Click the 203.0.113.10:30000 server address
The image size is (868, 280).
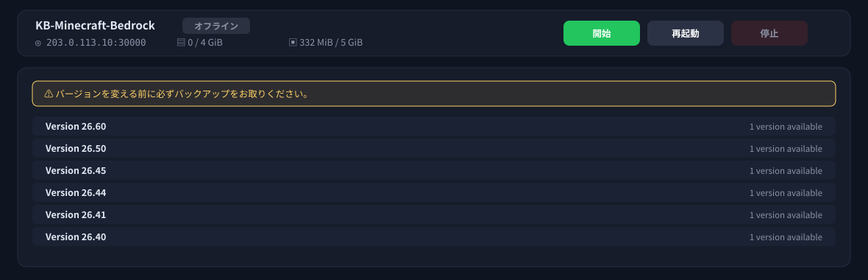click(x=96, y=43)
